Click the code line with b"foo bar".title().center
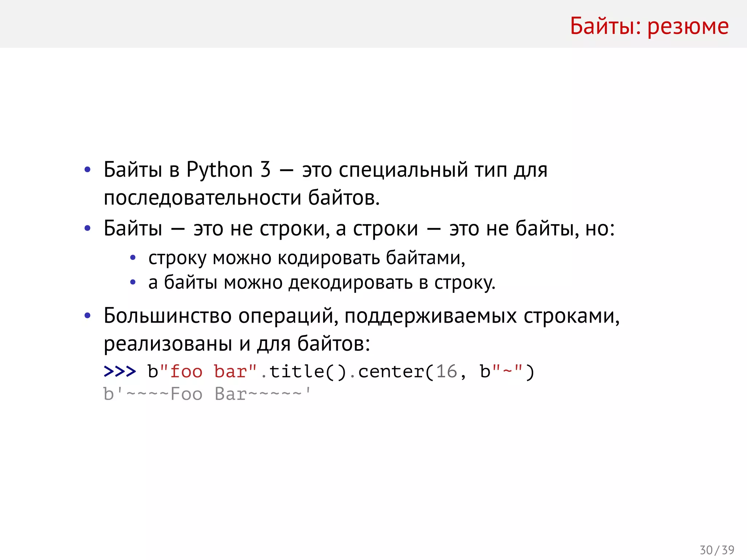The image size is (747, 560). (319, 372)
